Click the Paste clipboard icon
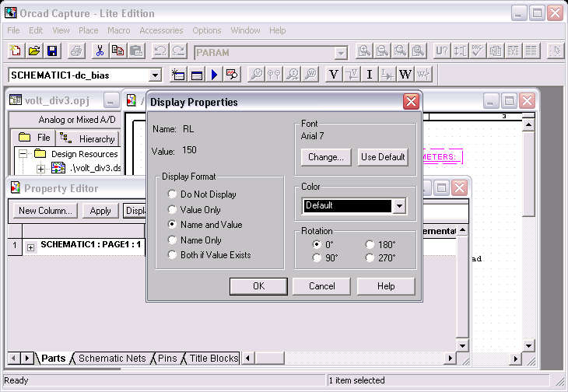Viewport: 568px width, 392px height. pyautogui.click(x=136, y=51)
